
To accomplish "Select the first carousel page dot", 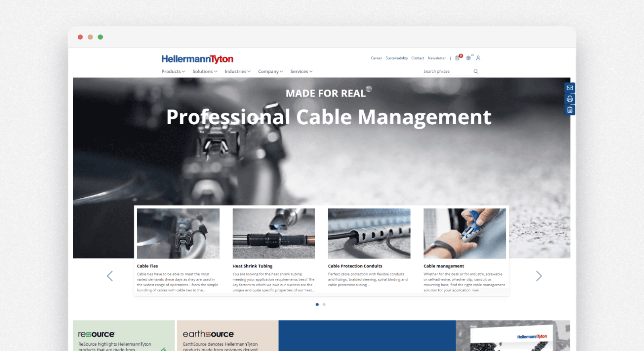I will click(x=317, y=304).
